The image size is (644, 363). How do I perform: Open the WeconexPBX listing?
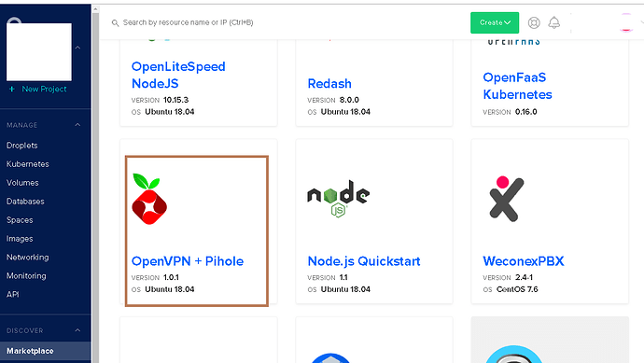(x=524, y=261)
